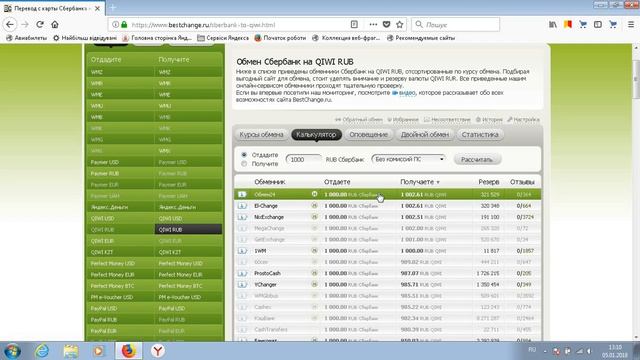The image size is (640, 360).
Task: Click the Пошук search box
Action: pos(456,24)
